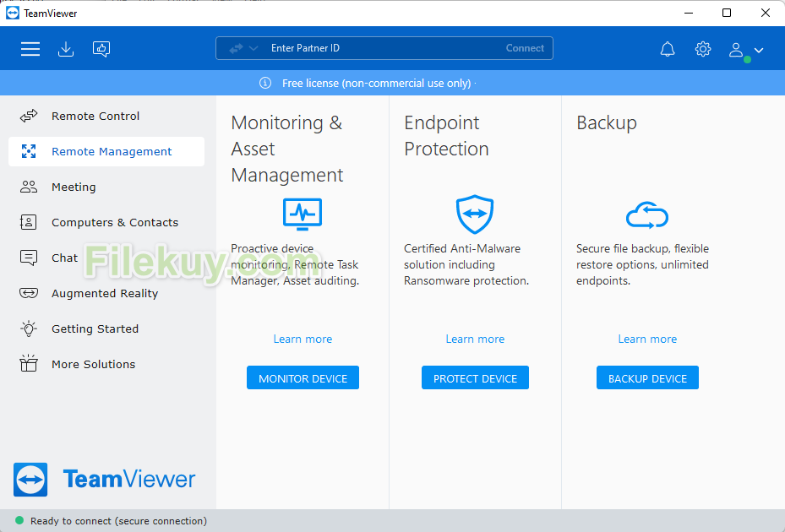785x532 pixels.
Task: Minimize the TeamViewer window
Action: click(689, 13)
